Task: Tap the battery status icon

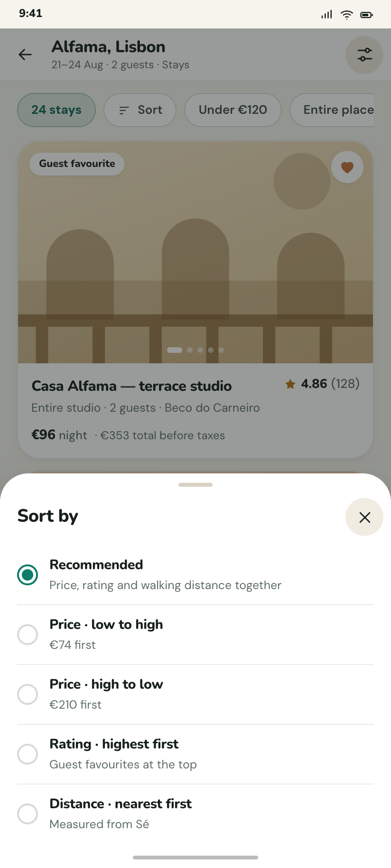Action: pyautogui.click(x=367, y=15)
